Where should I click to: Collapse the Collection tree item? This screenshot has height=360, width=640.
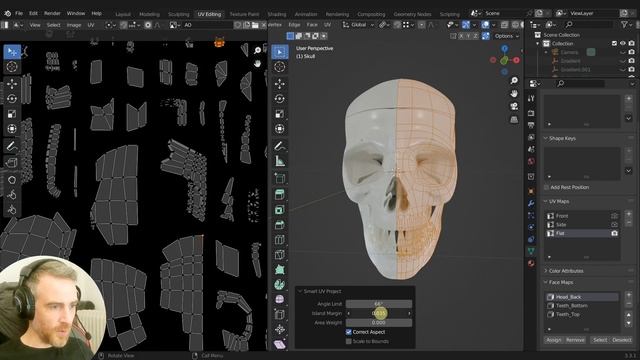click(x=538, y=43)
